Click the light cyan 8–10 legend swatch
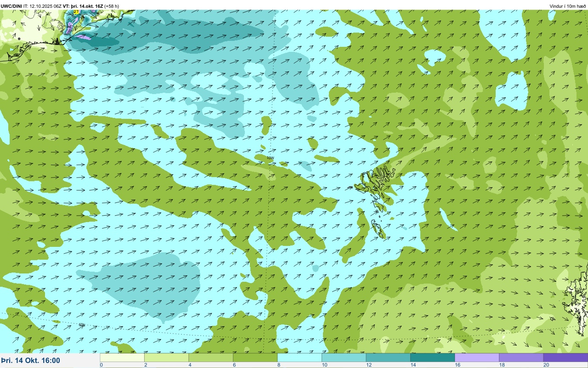Image resolution: width=588 pixels, height=368 pixels. 300,357
